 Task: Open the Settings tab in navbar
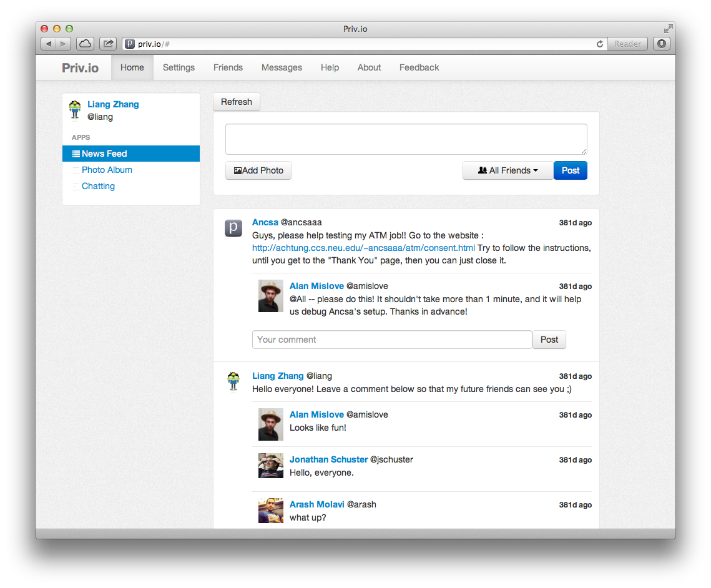tap(179, 67)
